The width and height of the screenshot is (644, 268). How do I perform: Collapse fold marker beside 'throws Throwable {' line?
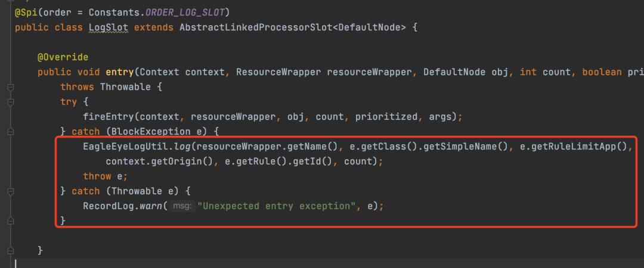[x=11, y=87]
